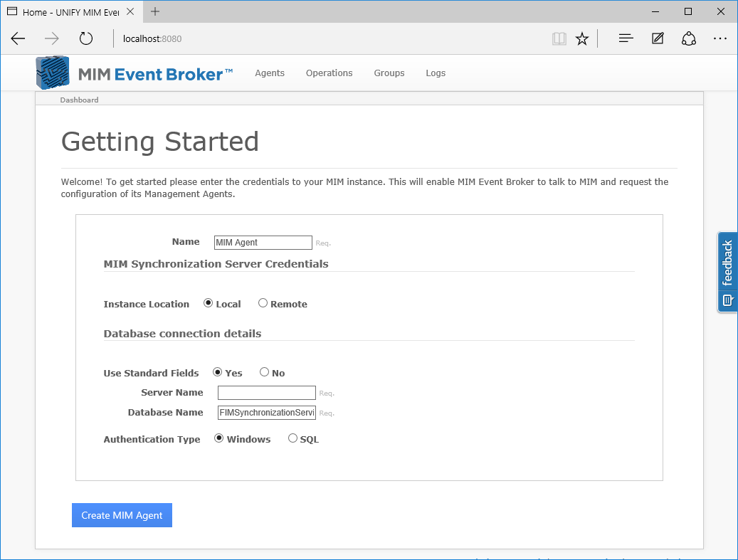This screenshot has height=560, width=738.
Task: Maximize the browser window
Action: (x=688, y=12)
